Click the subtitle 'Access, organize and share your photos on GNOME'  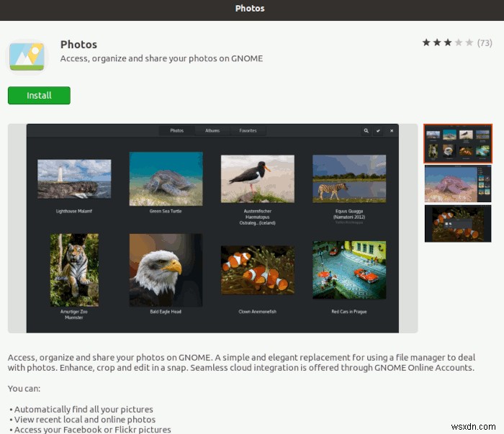pyautogui.click(x=162, y=59)
